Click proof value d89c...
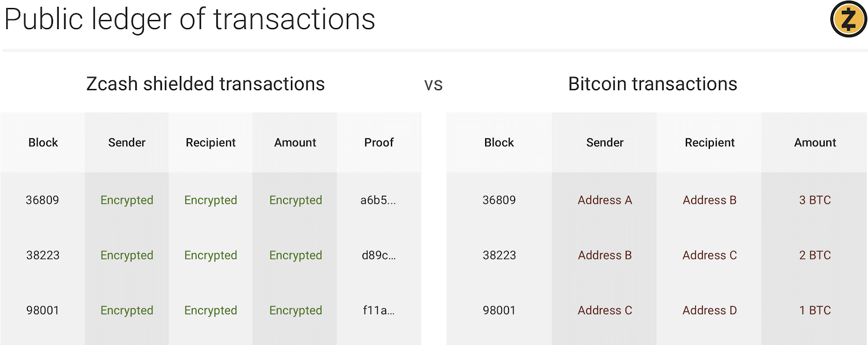The width and height of the screenshot is (868, 345). tap(378, 255)
